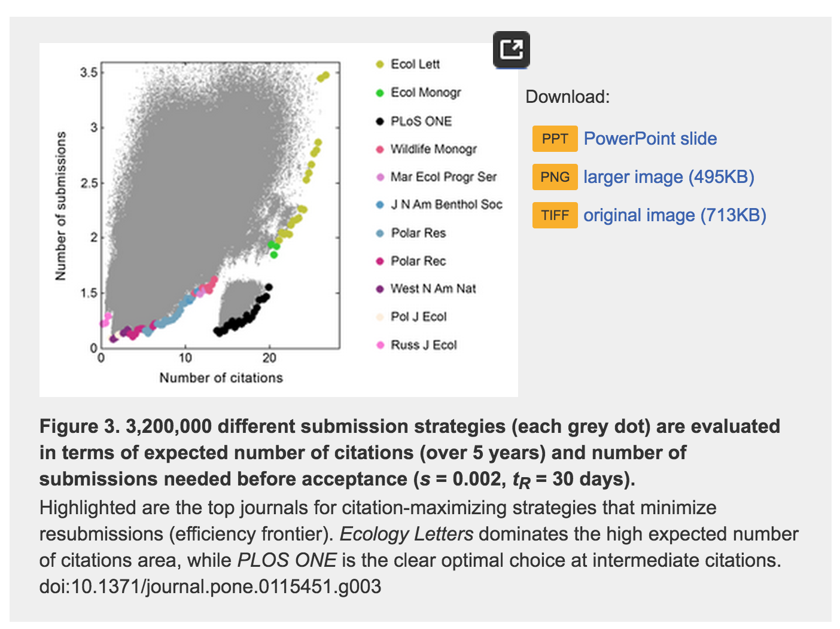The height and width of the screenshot is (629, 840).
Task: Click the Russ J Ecol legend entry
Action: pyautogui.click(x=423, y=345)
